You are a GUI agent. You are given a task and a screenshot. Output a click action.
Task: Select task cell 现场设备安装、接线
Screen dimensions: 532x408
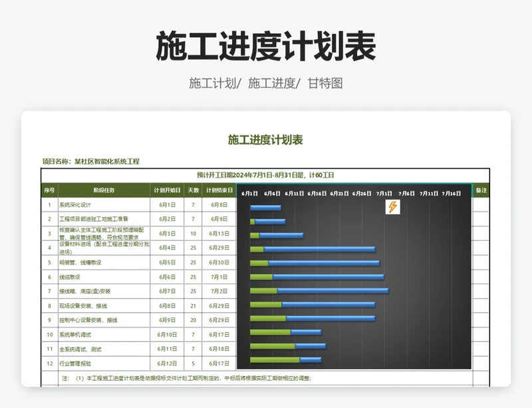coord(104,306)
